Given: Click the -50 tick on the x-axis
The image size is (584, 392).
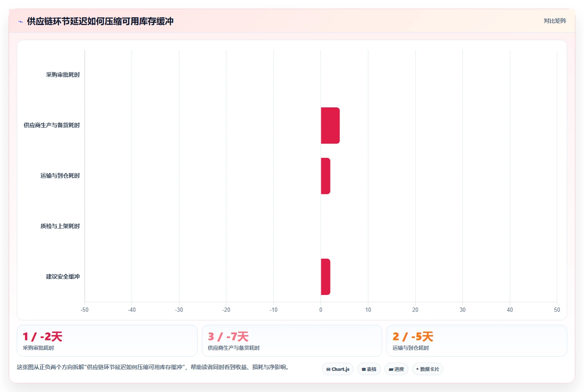Looking at the screenshot, I should pos(85,310).
